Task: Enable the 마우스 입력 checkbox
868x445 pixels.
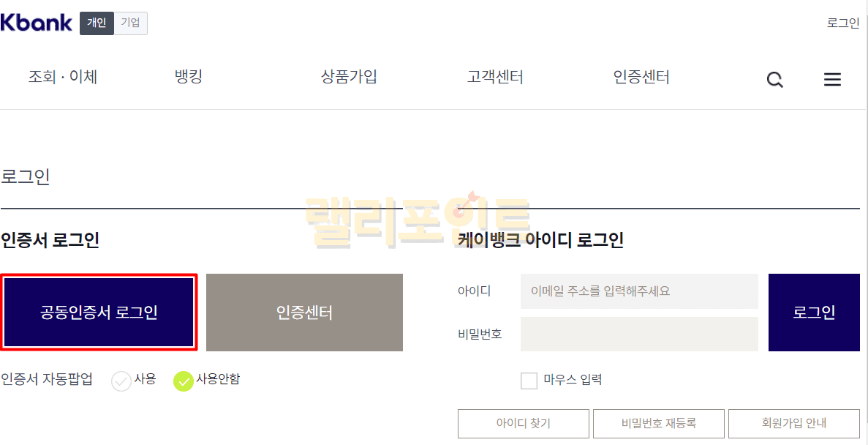Action: pyautogui.click(x=529, y=381)
